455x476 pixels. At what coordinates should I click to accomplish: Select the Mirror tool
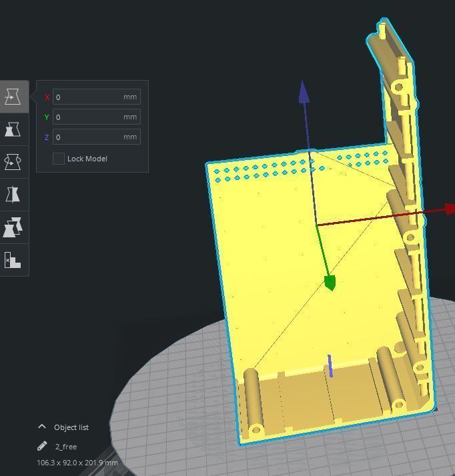[x=13, y=195]
